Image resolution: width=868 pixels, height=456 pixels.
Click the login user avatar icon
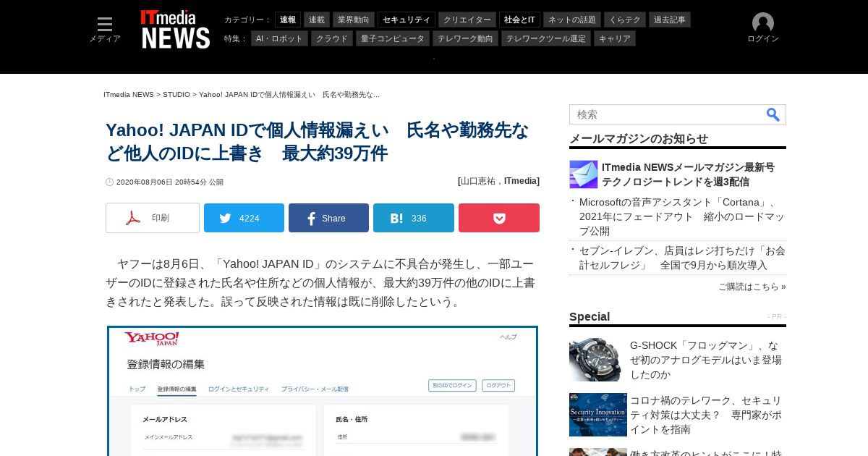click(x=763, y=23)
